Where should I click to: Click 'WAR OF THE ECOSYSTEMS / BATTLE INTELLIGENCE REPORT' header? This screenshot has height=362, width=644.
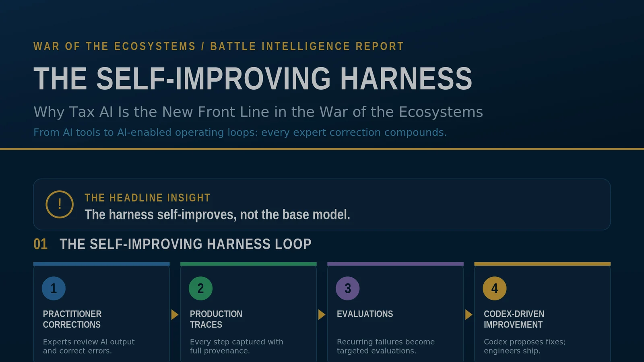point(219,46)
